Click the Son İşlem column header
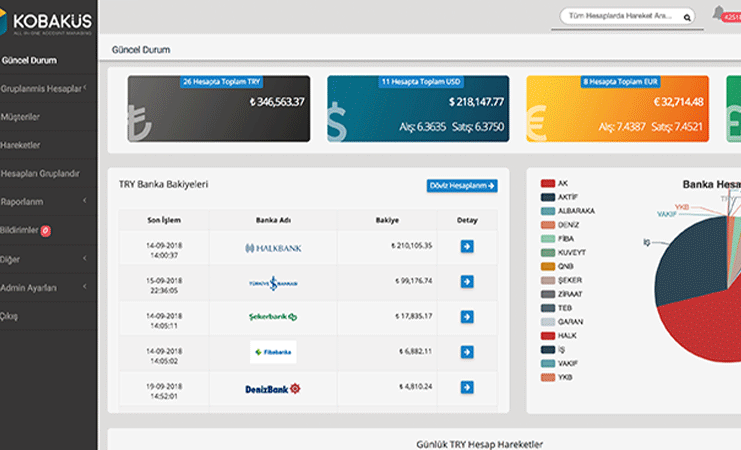This screenshot has width=741, height=450. click(x=164, y=220)
